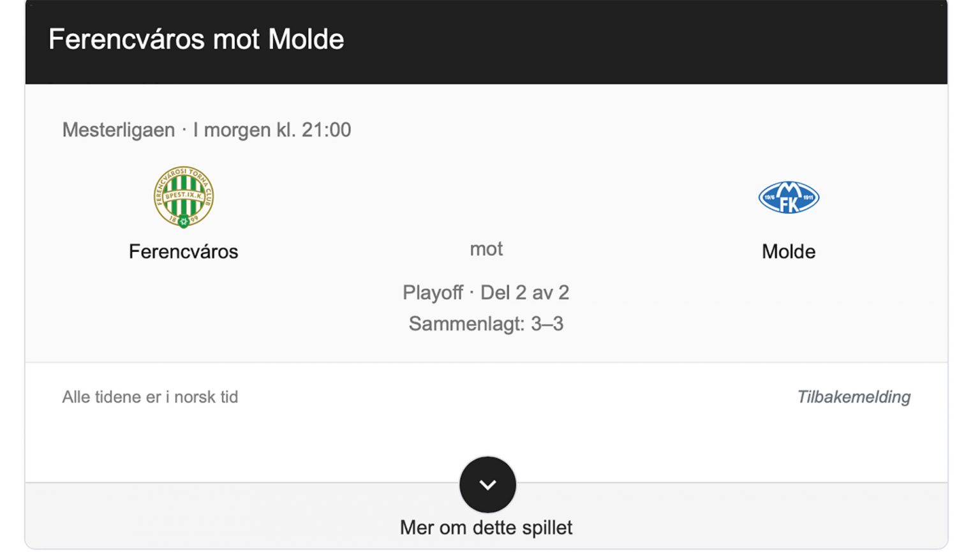Select the Molde team name under the logo
The width and height of the screenshot is (980, 552).
coord(789,251)
